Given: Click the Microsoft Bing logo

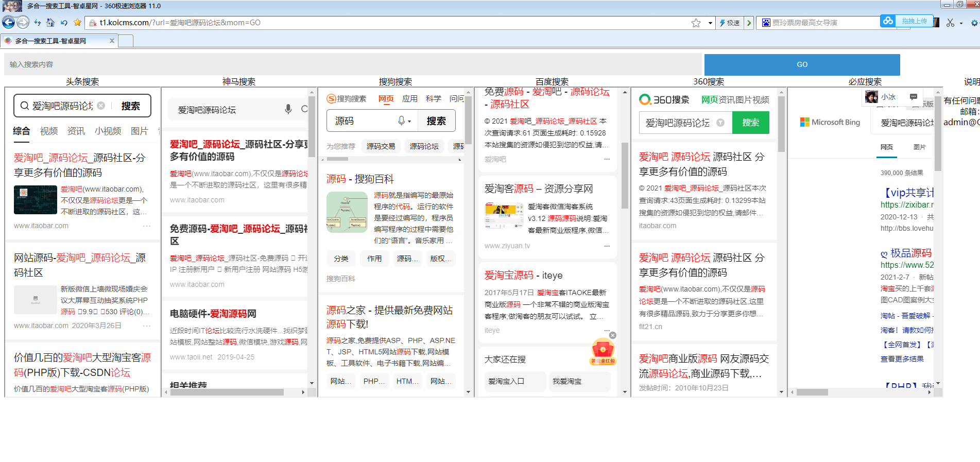Looking at the screenshot, I should [x=830, y=122].
